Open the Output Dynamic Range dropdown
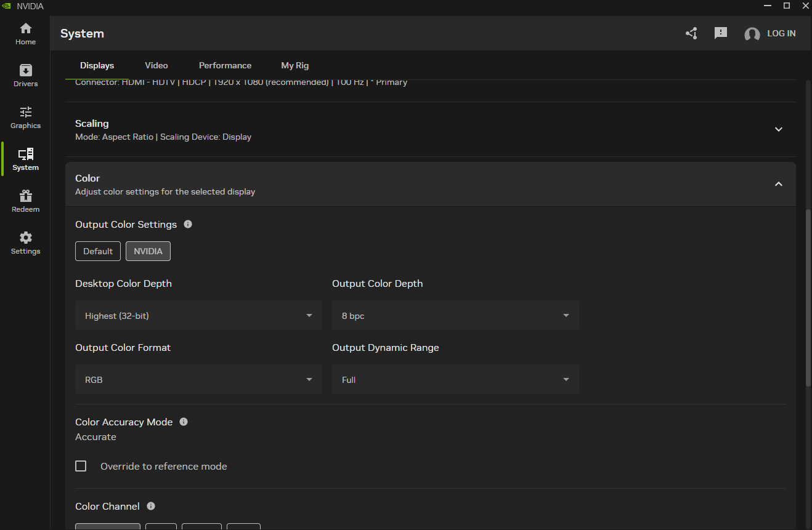Image resolution: width=812 pixels, height=530 pixels. pyautogui.click(x=455, y=380)
